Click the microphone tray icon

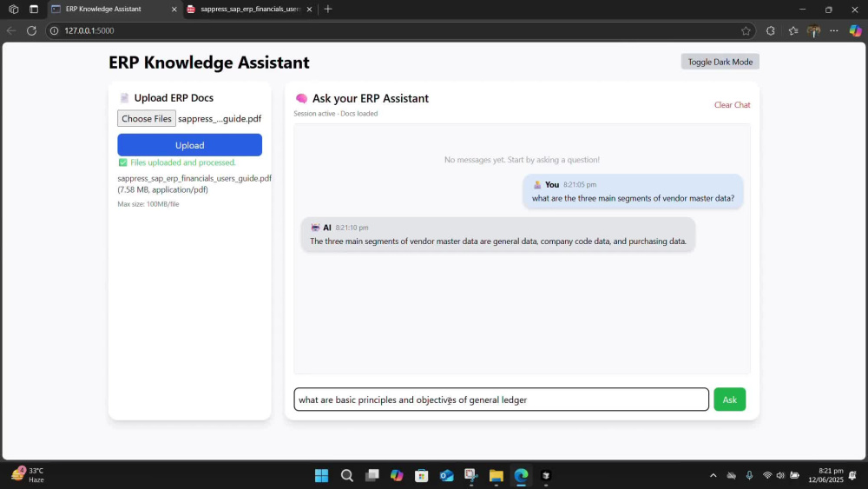749,475
